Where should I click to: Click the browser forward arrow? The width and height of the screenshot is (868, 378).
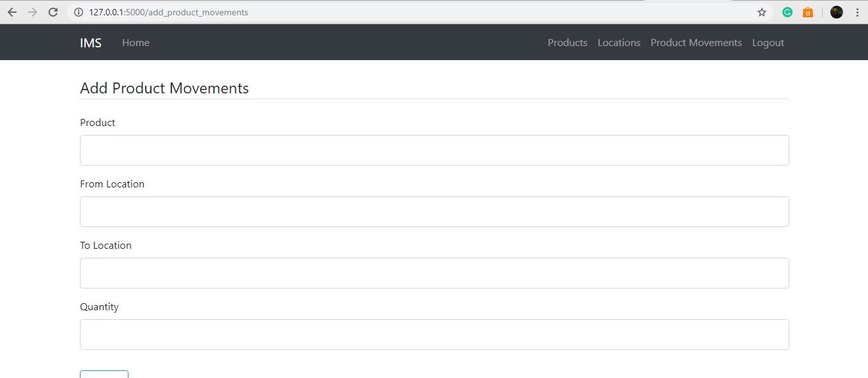coord(33,12)
